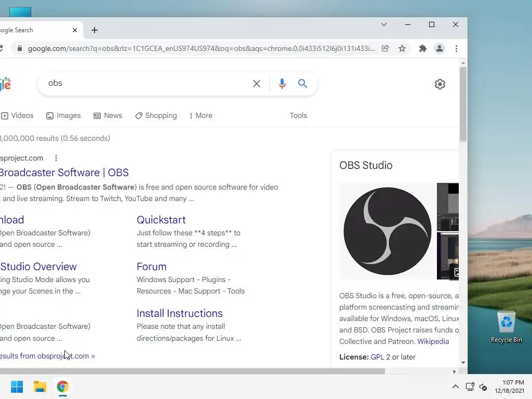Click the URL address bar text

(x=202, y=48)
